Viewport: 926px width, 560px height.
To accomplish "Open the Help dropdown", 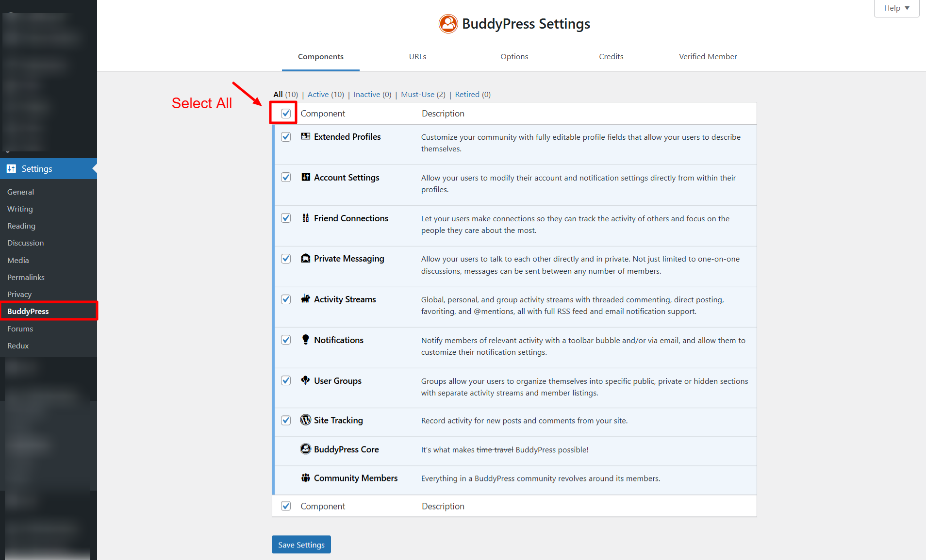I will click(895, 8).
